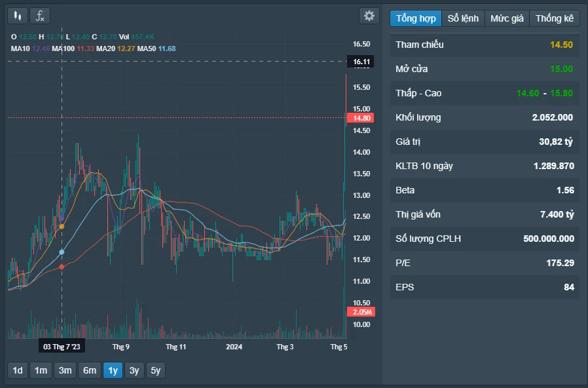Click the 16.11 crosshair price label
The height and width of the screenshot is (388, 588).
tap(361, 62)
